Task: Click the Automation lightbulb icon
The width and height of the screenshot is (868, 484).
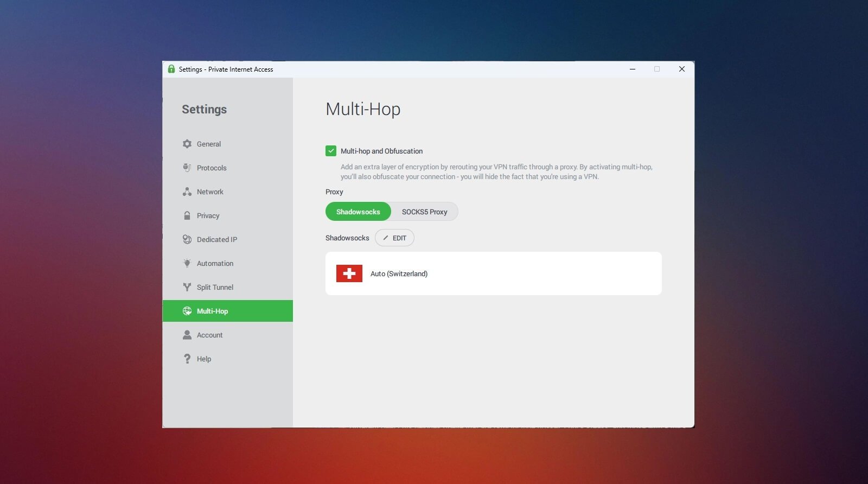Action: point(187,263)
